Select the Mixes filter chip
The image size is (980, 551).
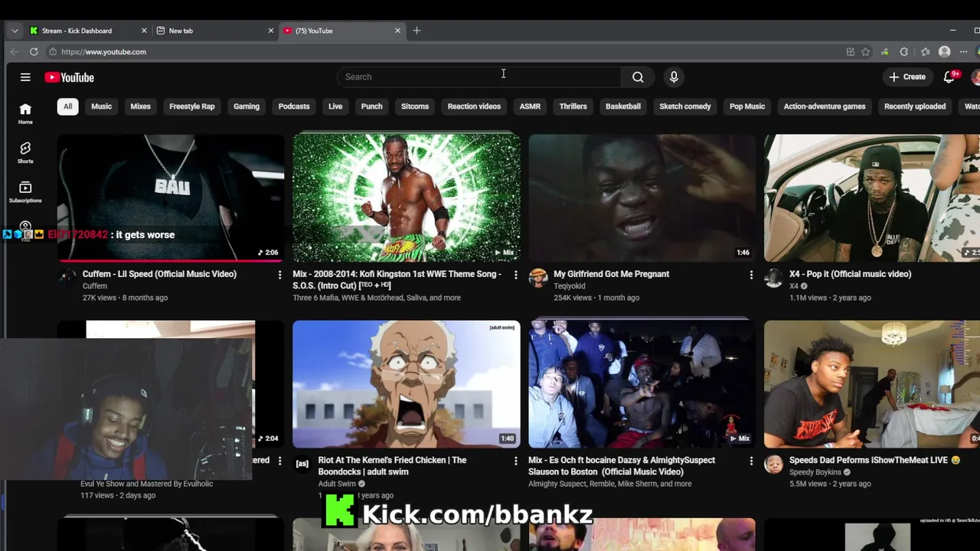point(140,106)
